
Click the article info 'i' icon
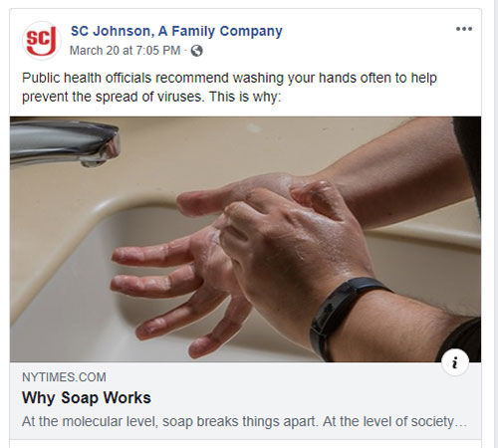[455, 362]
